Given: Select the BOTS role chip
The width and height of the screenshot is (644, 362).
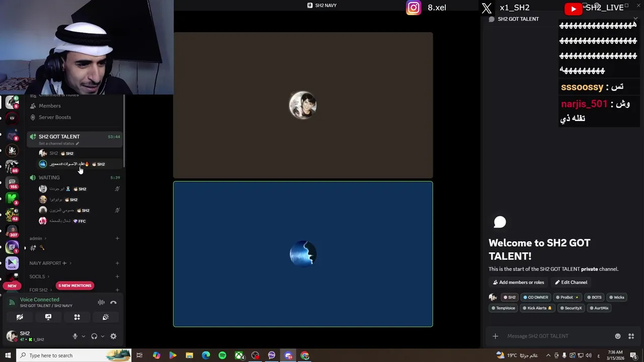Looking at the screenshot, I should click(x=594, y=297).
